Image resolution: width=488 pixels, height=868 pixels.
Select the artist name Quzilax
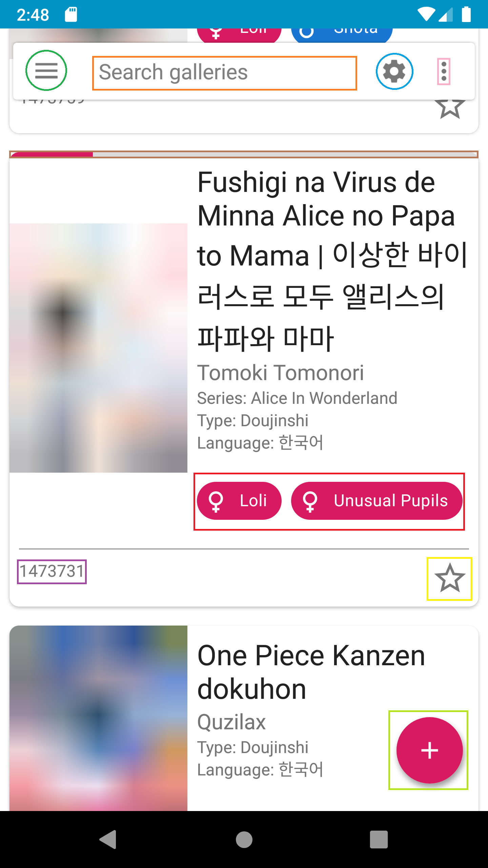(231, 722)
